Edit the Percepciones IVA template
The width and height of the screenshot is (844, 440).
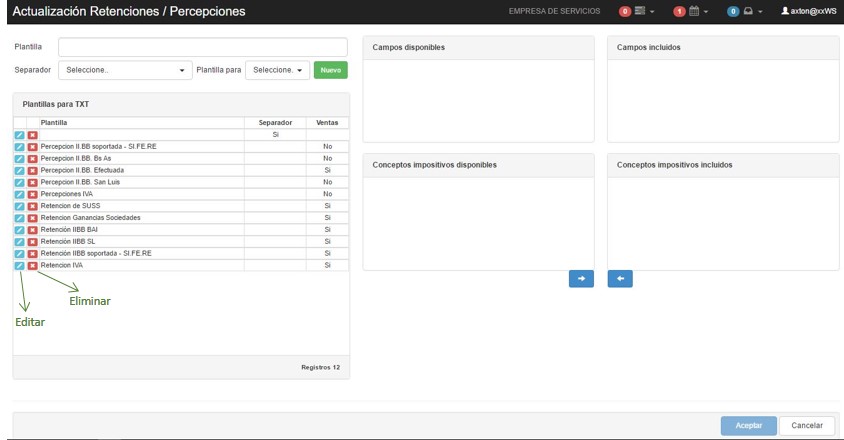[19, 194]
